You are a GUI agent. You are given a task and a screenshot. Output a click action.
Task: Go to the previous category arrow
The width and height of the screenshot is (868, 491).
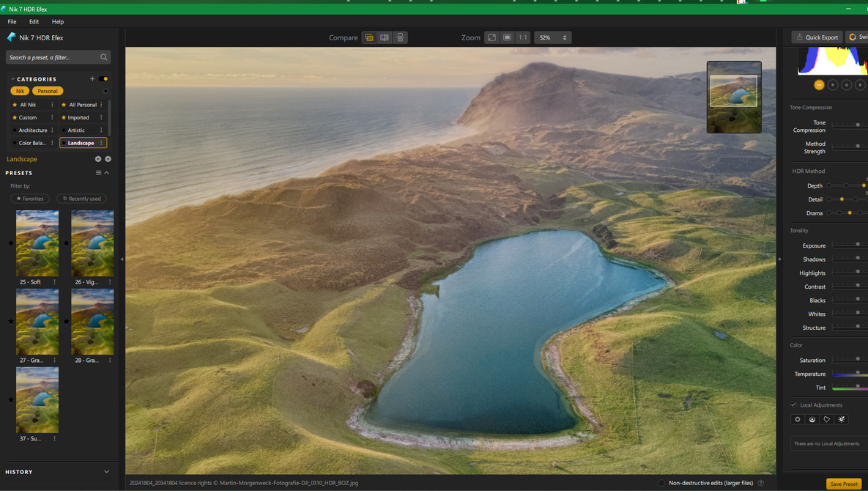pos(98,159)
